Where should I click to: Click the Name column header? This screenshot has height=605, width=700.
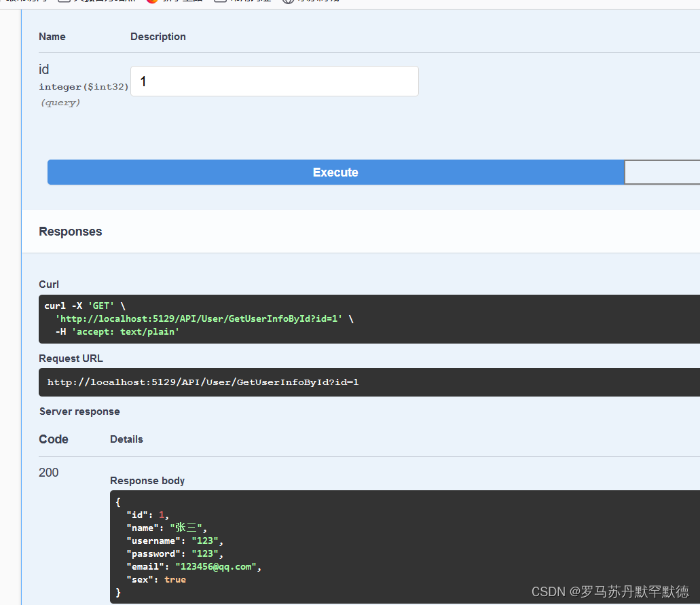[52, 37]
